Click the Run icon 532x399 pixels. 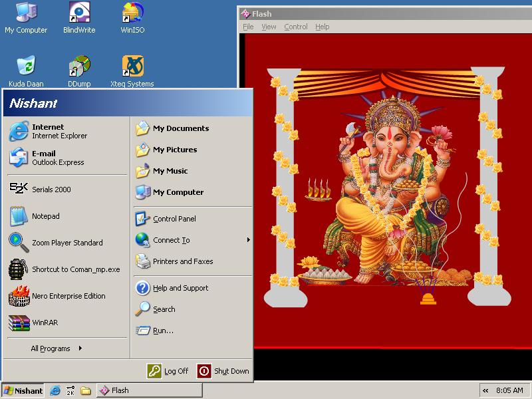coord(142,331)
